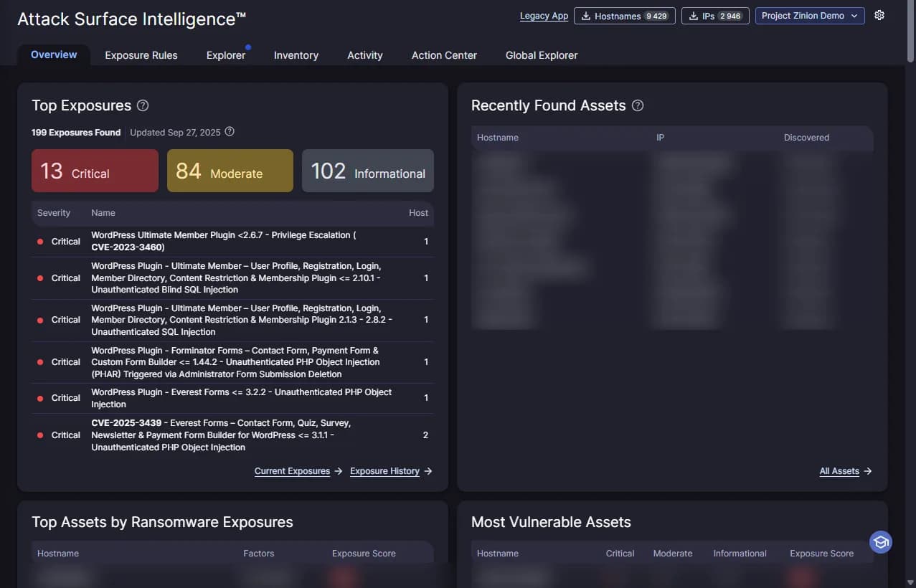916x588 pixels.
Task: Open the Explorer tab
Action: pyautogui.click(x=226, y=55)
